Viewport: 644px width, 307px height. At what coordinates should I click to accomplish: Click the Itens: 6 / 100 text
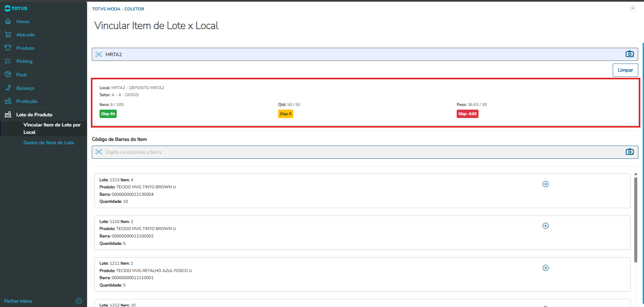(x=112, y=105)
